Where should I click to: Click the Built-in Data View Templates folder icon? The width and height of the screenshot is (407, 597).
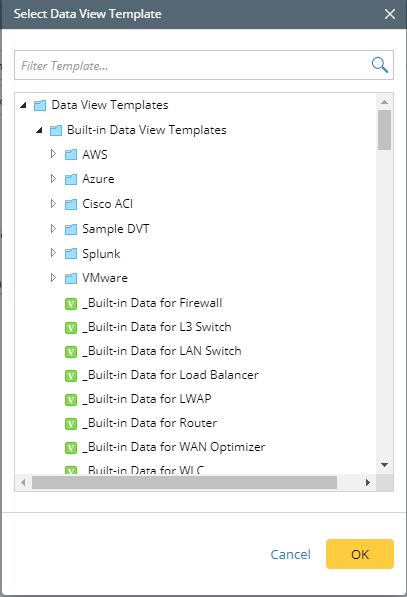point(56,131)
